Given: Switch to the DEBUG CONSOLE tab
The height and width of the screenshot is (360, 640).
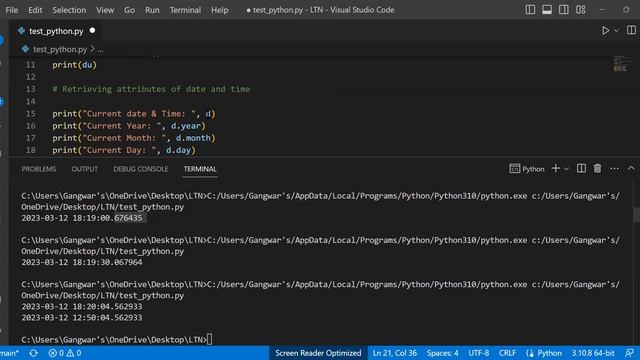Looking at the screenshot, I should tap(140, 169).
